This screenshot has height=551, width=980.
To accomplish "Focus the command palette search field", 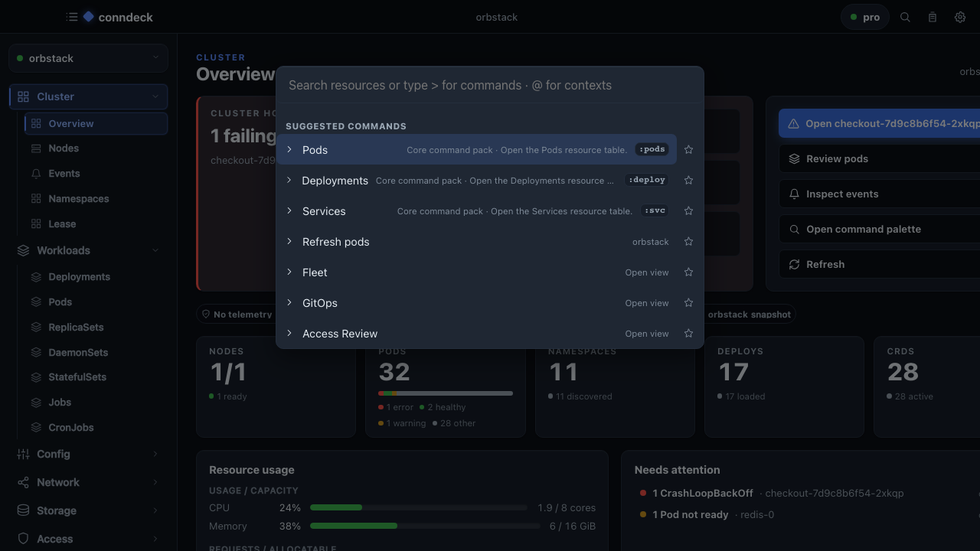I will pyautogui.click(x=490, y=85).
